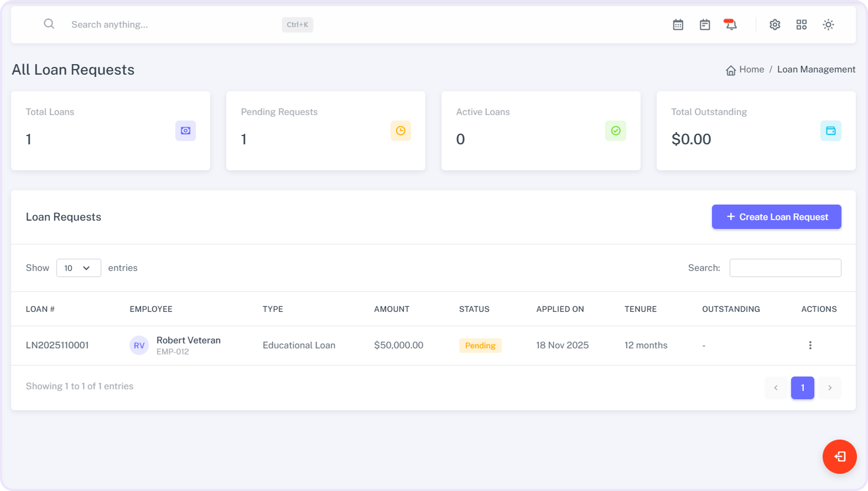Click the red floating logout button
The width and height of the screenshot is (868, 491).
pos(839,456)
